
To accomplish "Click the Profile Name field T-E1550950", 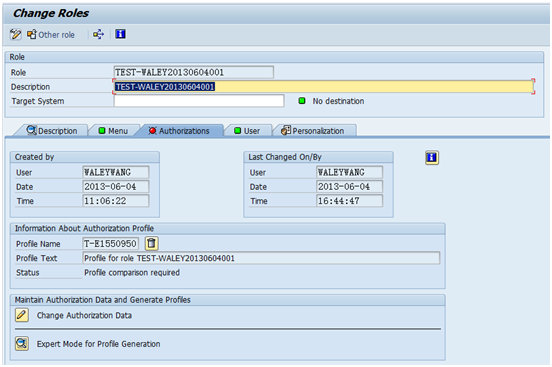I will pos(110,243).
